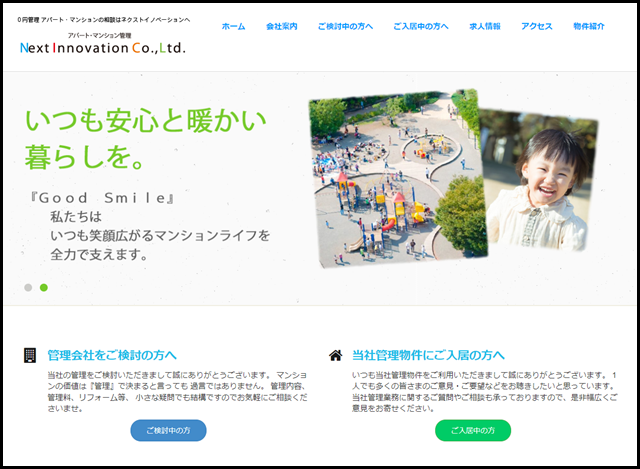Click the house icon beside 当社管理物件にご入居の方へ
This screenshot has width=640, height=469.
[x=336, y=355]
